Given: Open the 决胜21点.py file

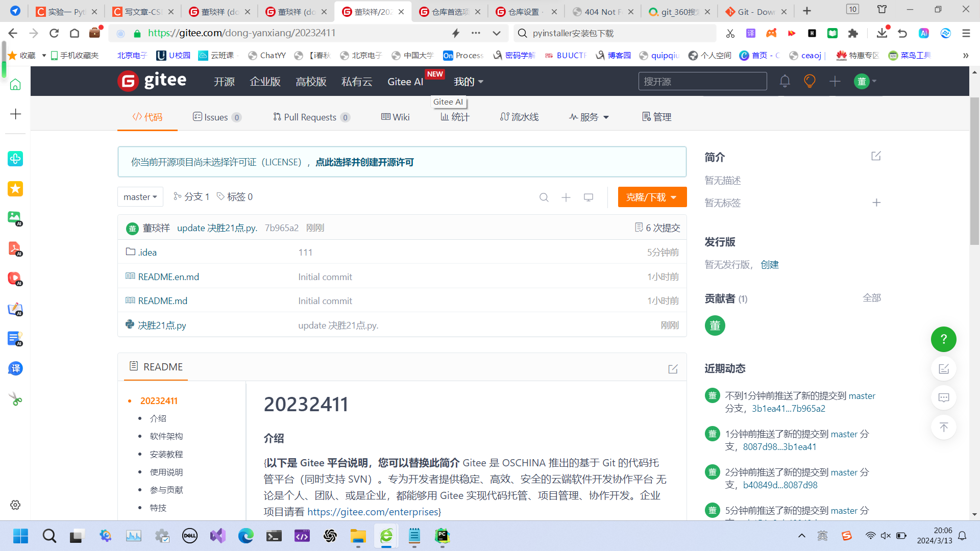Looking at the screenshot, I should [162, 325].
